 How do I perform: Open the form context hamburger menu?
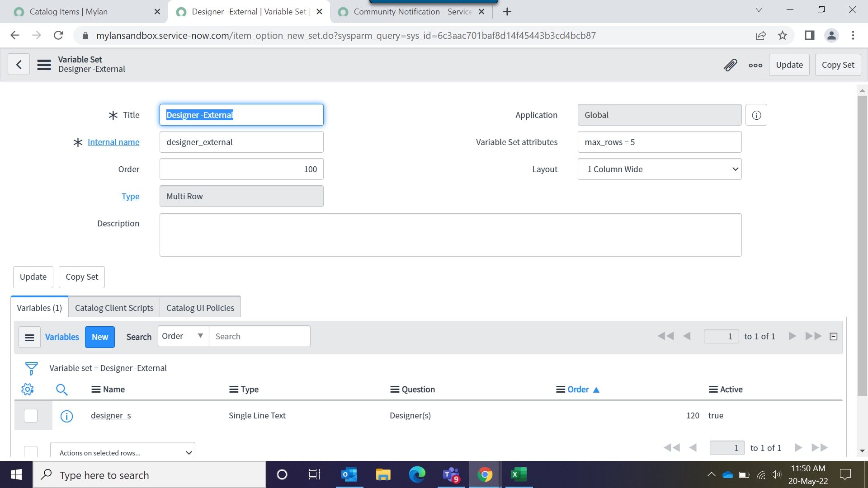tap(44, 64)
